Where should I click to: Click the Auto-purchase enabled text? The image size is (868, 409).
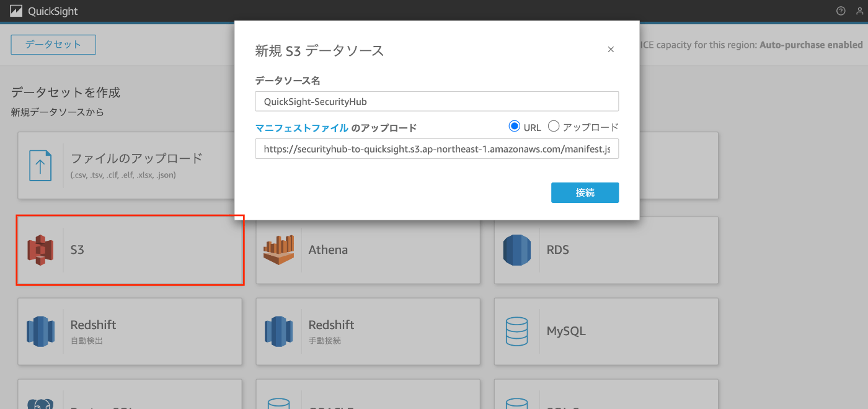[x=811, y=45]
